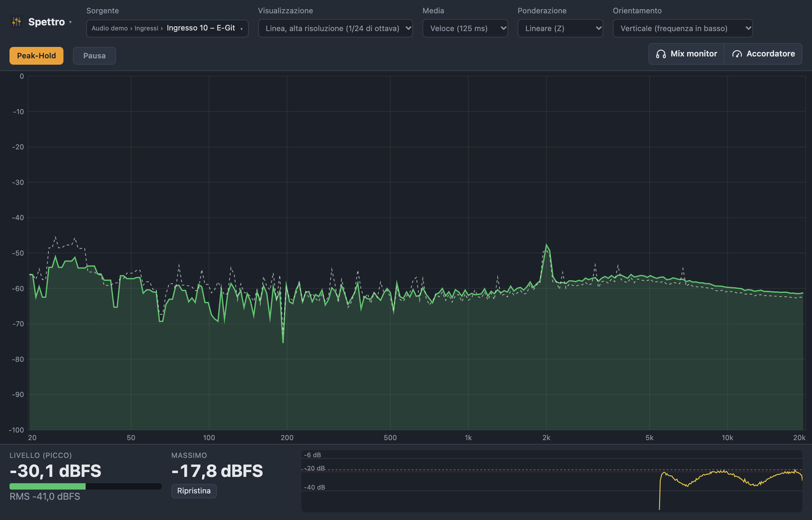Click the Spettro mixer sliders icon
Viewport: 812px width, 520px height.
[17, 22]
